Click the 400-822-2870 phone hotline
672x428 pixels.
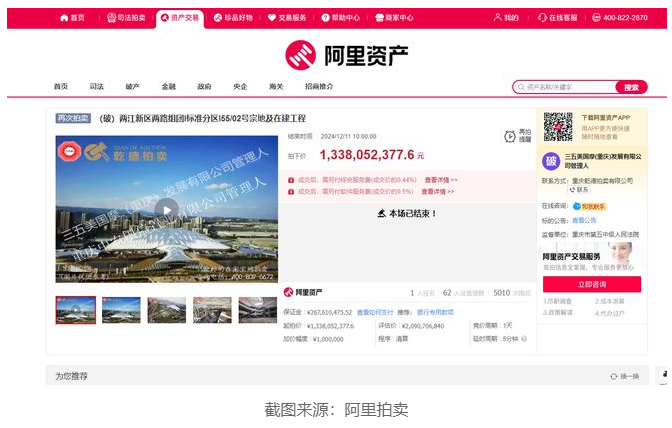[620, 18]
